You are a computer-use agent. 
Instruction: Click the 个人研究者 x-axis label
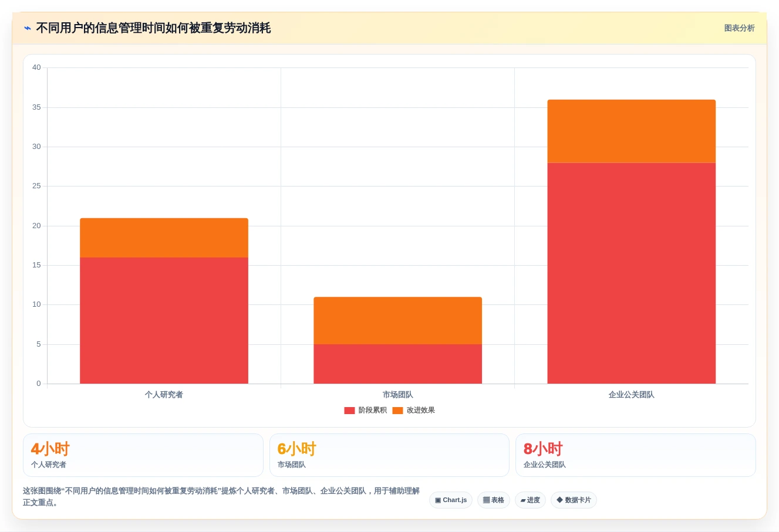coord(164,395)
